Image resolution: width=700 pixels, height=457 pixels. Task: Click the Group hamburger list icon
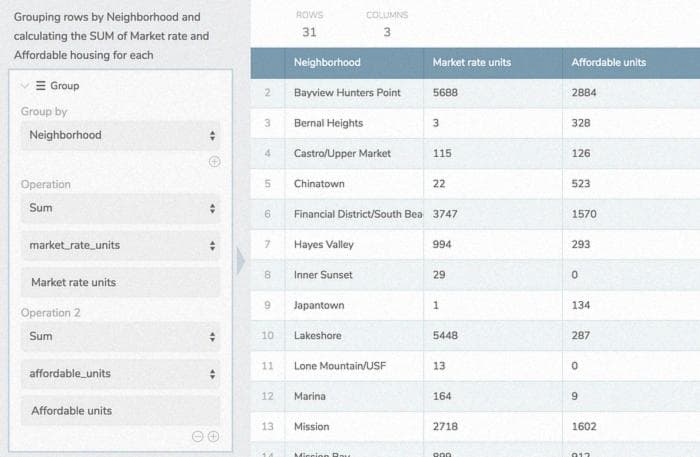[x=41, y=85]
